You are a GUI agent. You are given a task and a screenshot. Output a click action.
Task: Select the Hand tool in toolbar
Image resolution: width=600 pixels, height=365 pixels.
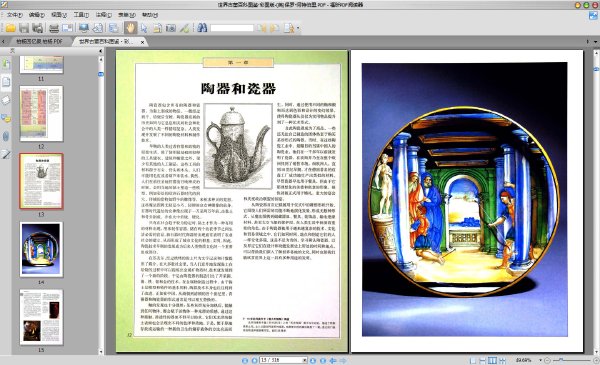pos(130,28)
